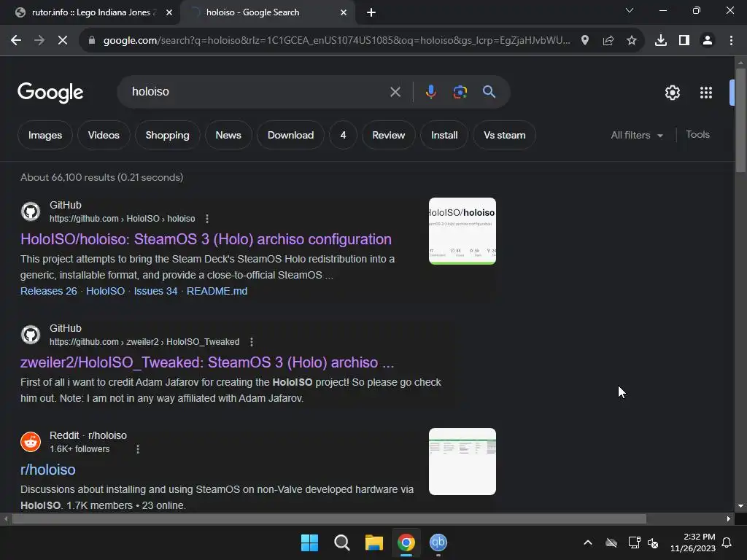Screen dimensions: 747x560
Task: Select the Vs steam suggestion chip
Action: [x=504, y=135]
